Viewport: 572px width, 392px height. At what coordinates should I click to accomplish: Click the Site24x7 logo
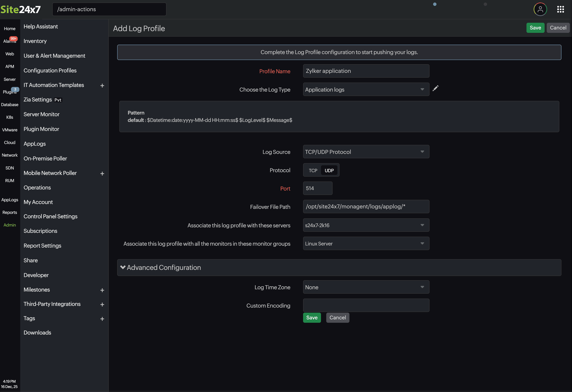(x=21, y=9)
